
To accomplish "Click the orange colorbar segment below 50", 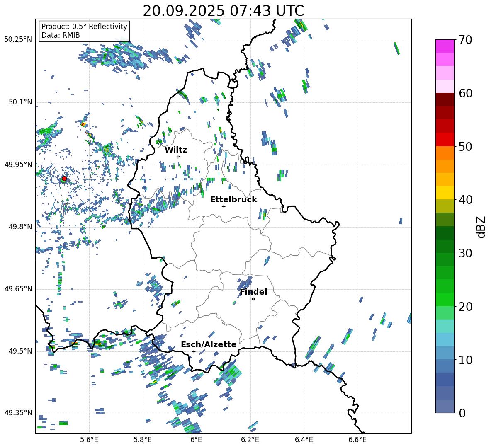I will pos(445,153).
